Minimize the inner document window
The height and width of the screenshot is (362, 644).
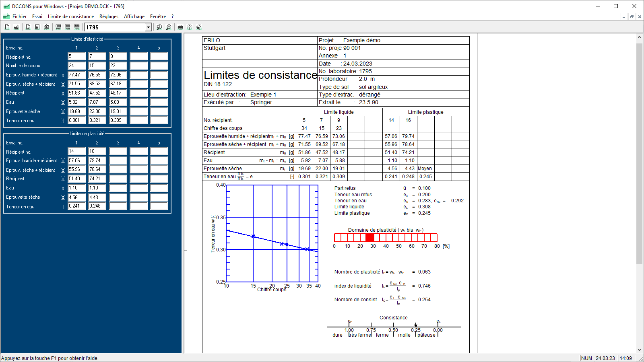pos(624,16)
